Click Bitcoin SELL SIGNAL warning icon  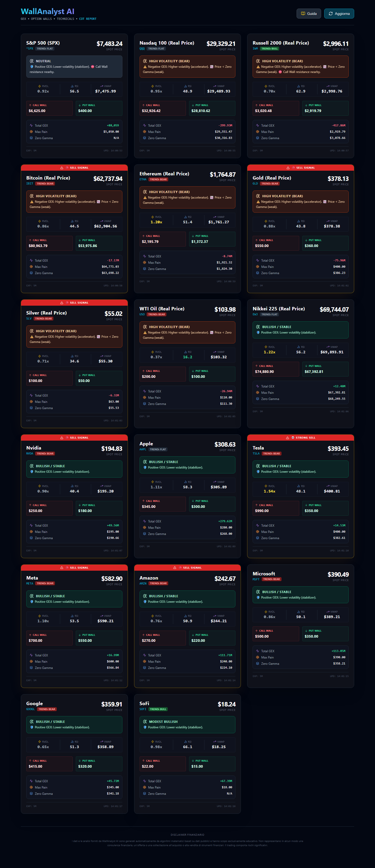point(62,168)
